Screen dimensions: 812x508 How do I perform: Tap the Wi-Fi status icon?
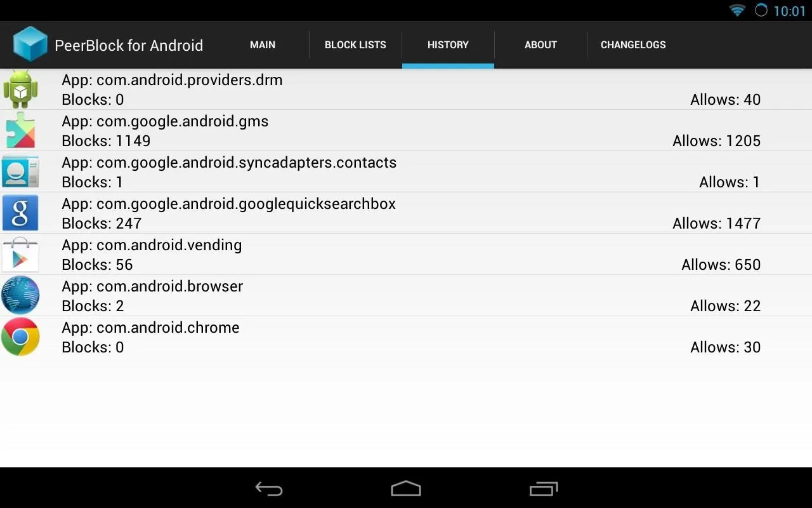pos(737,10)
